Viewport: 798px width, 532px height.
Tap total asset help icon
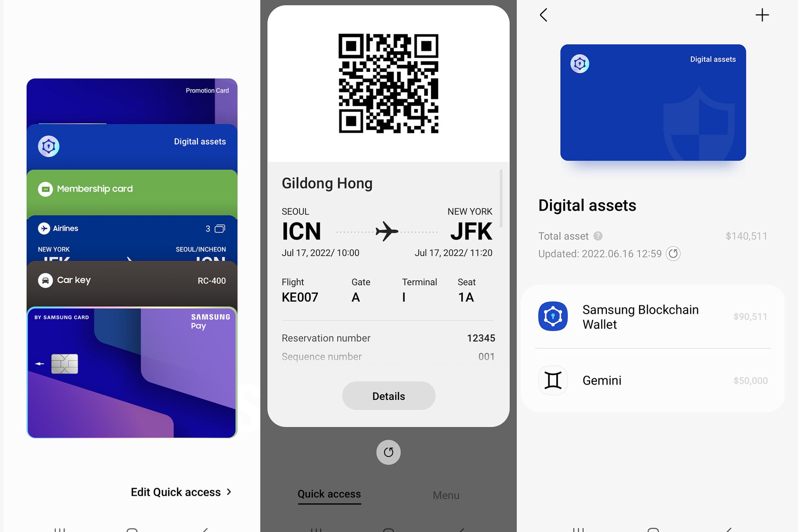point(599,236)
